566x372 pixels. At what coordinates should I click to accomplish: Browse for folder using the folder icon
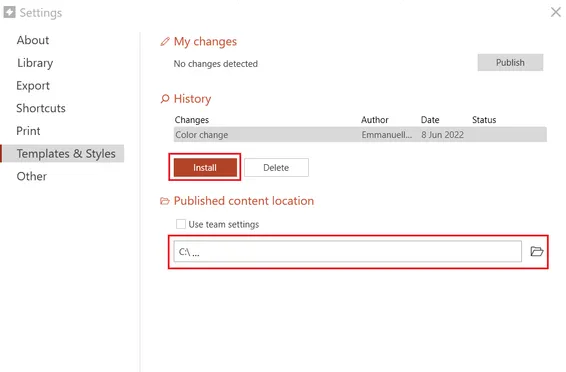pos(536,251)
